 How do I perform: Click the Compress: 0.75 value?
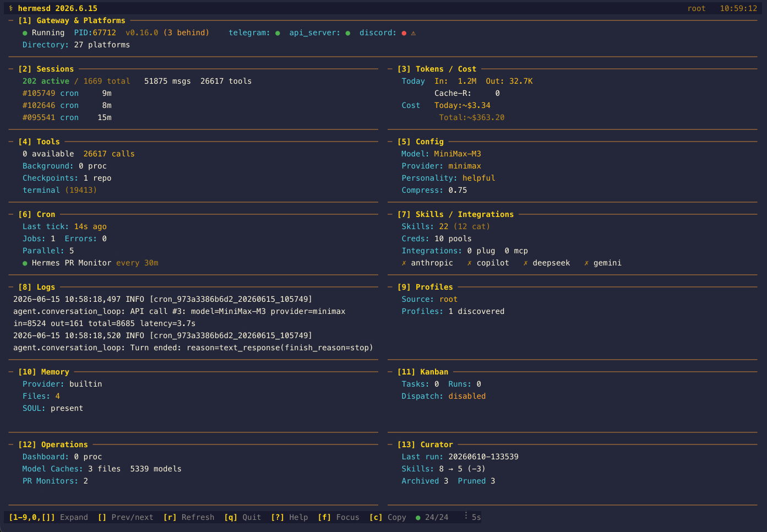tap(434, 190)
